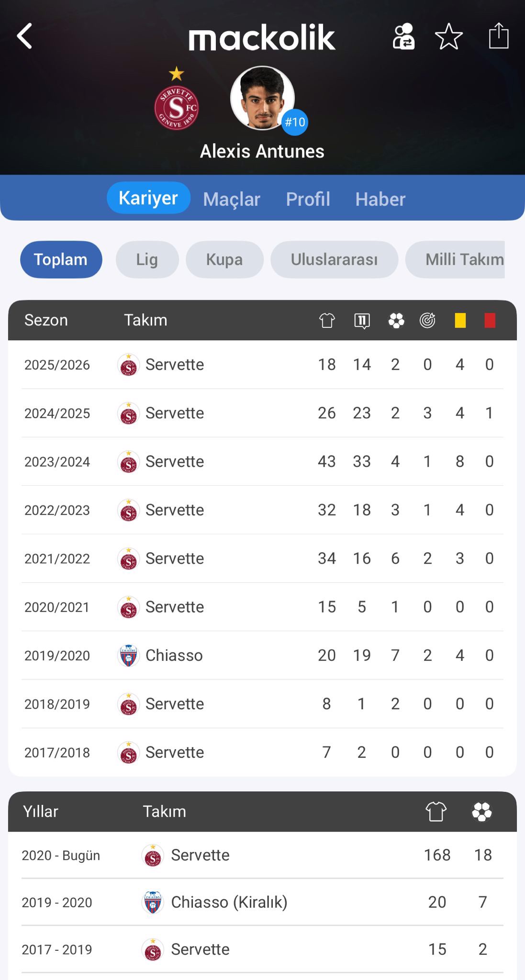Tap the back arrow icon
Viewport: 525px width, 980px height.
coord(25,36)
